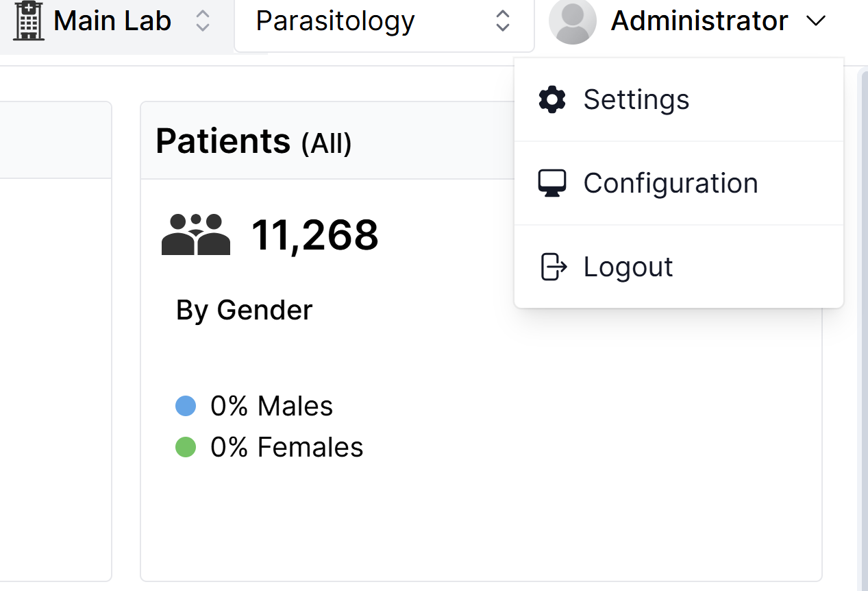The width and height of the screenshot is (868, 591).
Task: Collapse the Administrator menu chevron
Action: 815,21
